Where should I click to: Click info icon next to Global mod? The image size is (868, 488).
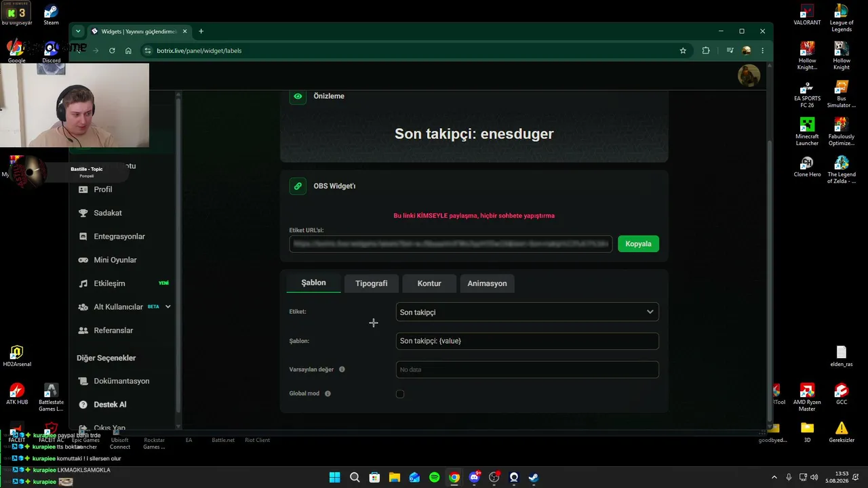point(328,394)
